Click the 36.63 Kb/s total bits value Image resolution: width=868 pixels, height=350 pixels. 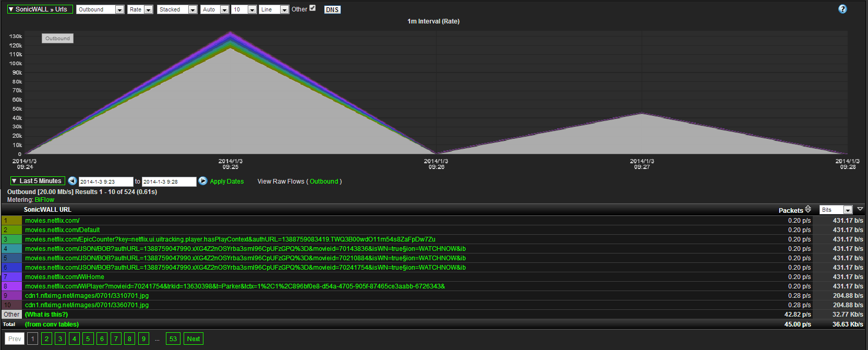click(x=848, y=324)
